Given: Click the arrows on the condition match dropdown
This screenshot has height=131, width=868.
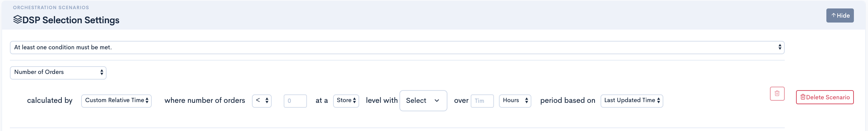Looking at the screenshot, I should (x=779, y=47).
